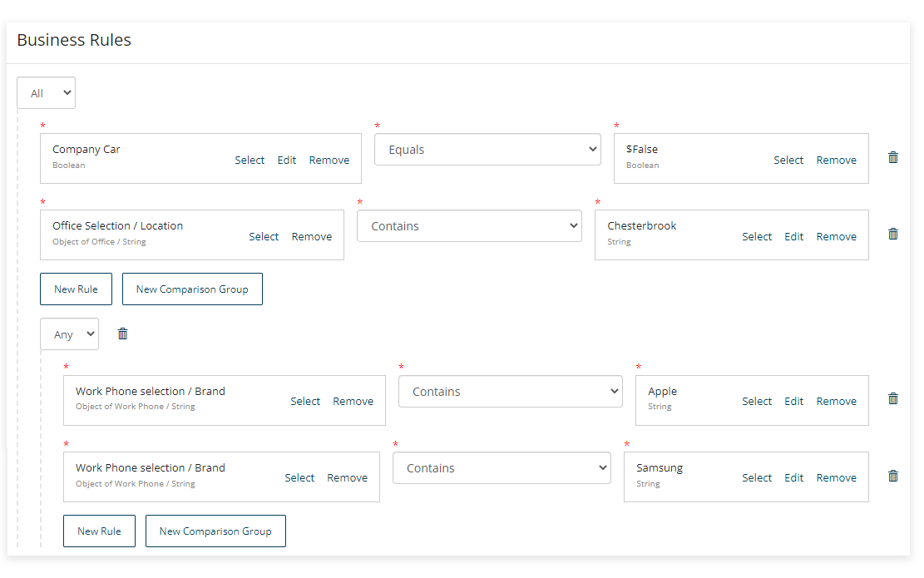The image size is (924, 578).
Task: Open the Any match-type dropdown
Action: (x=69, y=333)
